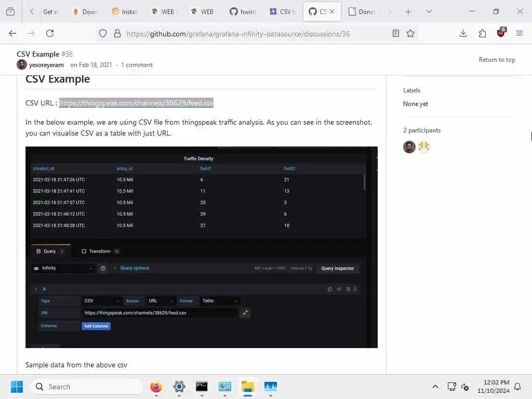Open Source URL dropdown in screenshot
Image resolution: width=532 pixels, height=399 pixels.
pos(161,301)
